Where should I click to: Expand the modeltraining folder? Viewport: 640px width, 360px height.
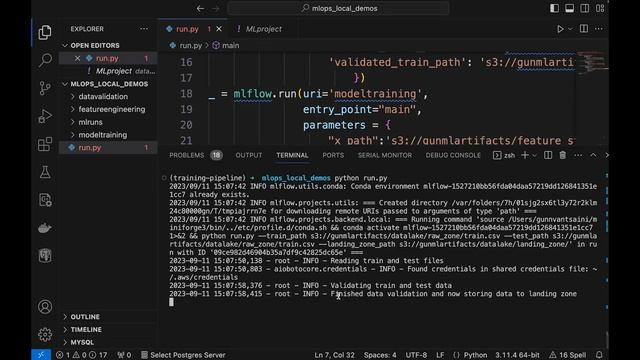point(102,135)
